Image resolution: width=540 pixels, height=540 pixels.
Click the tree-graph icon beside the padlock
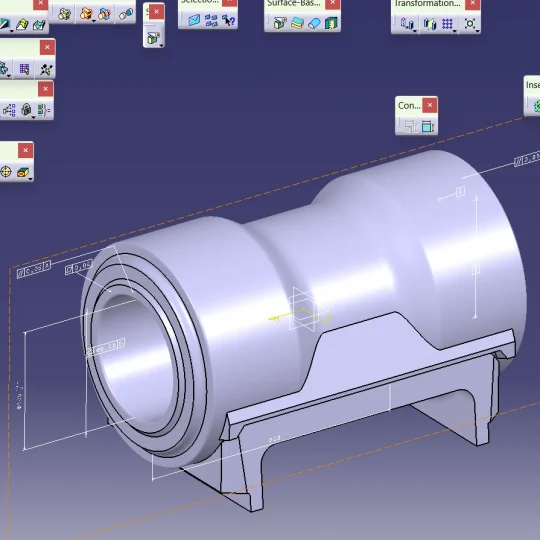coord(9,110)
